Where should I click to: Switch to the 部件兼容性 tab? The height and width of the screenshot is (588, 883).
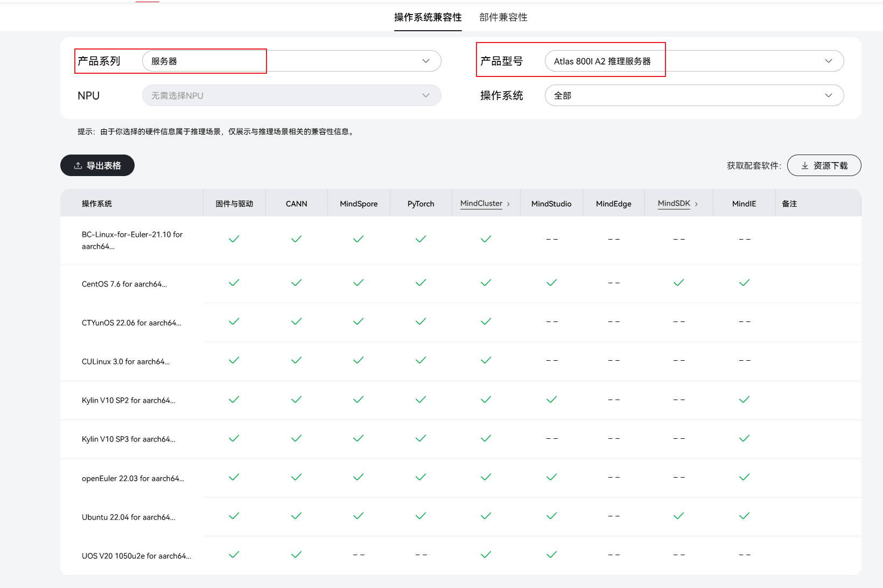pyautogui.click(x=503, y=17)
